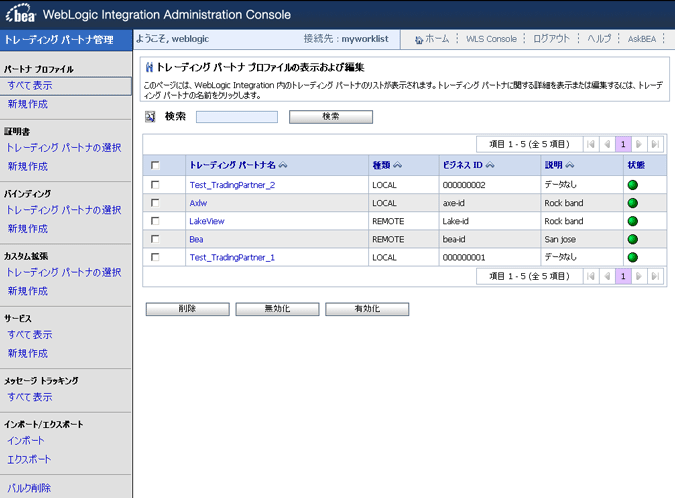Click エクスポート in sidebar
The width and height of the screenshot is (675, 498).
click(x=29, y=459)
